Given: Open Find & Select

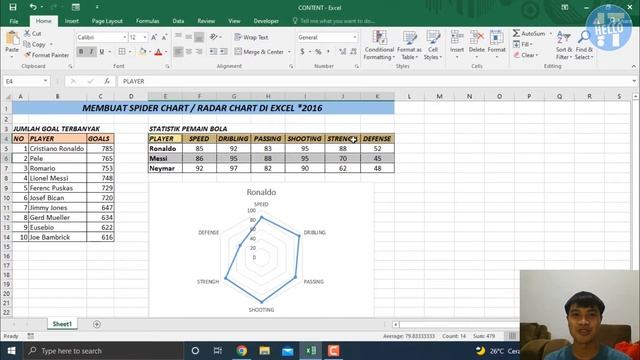Looking at the screenshot, I should tap(584, 45).
